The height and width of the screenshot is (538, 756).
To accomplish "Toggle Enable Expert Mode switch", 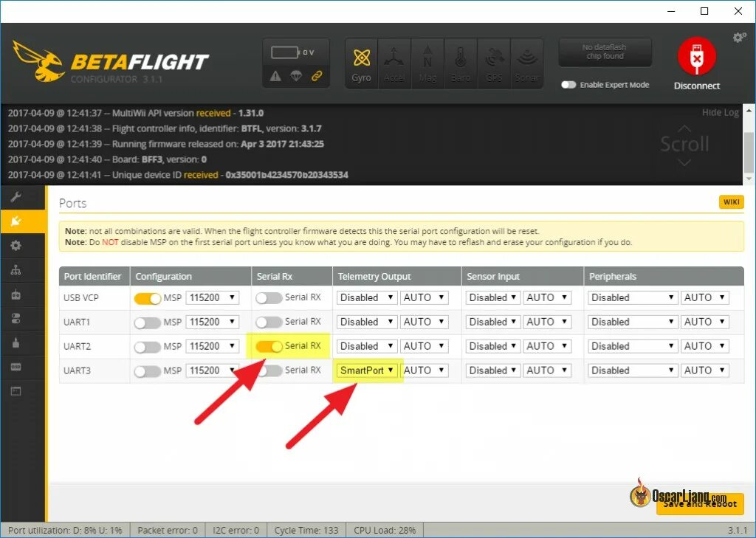I will pos(568,85).
